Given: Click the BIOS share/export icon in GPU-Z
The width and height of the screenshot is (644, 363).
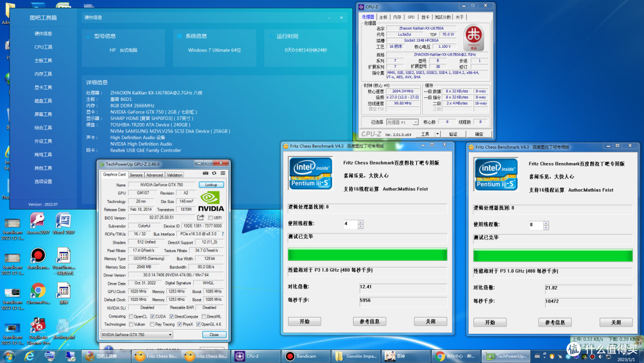Looking at the screenshot, I should [200, 217].
